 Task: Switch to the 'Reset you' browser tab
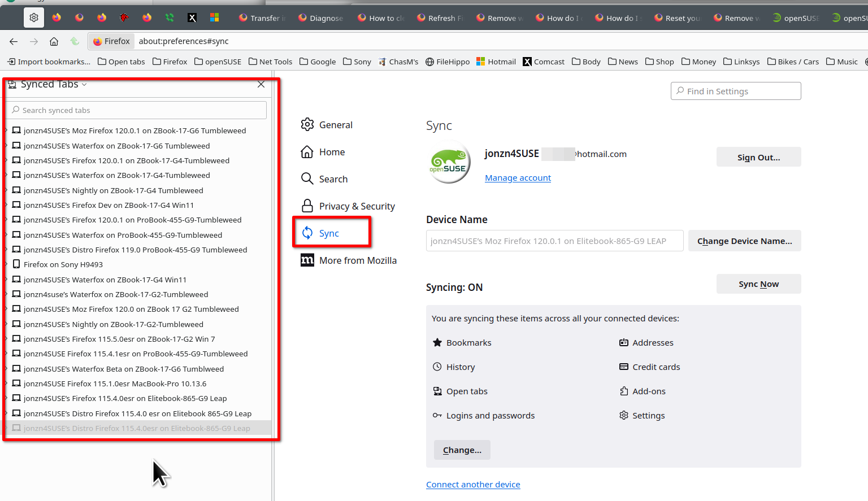pyautogui.click(x=678, y=18)
